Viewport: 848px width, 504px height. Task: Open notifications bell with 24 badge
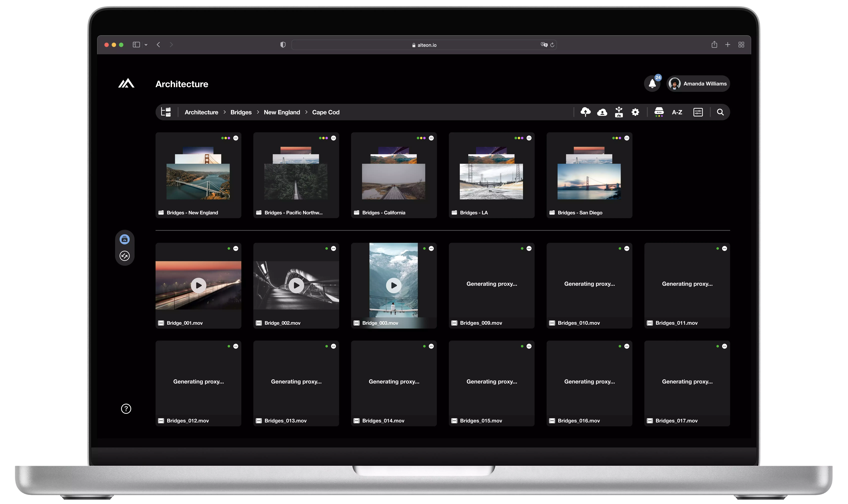(x=652, y=84)
